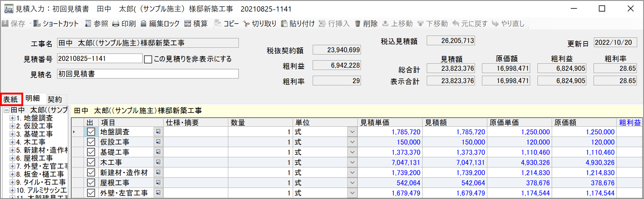Uncheck the 屋根工事 output checkbox
The image size is (644, 199).
pos(91,183)
